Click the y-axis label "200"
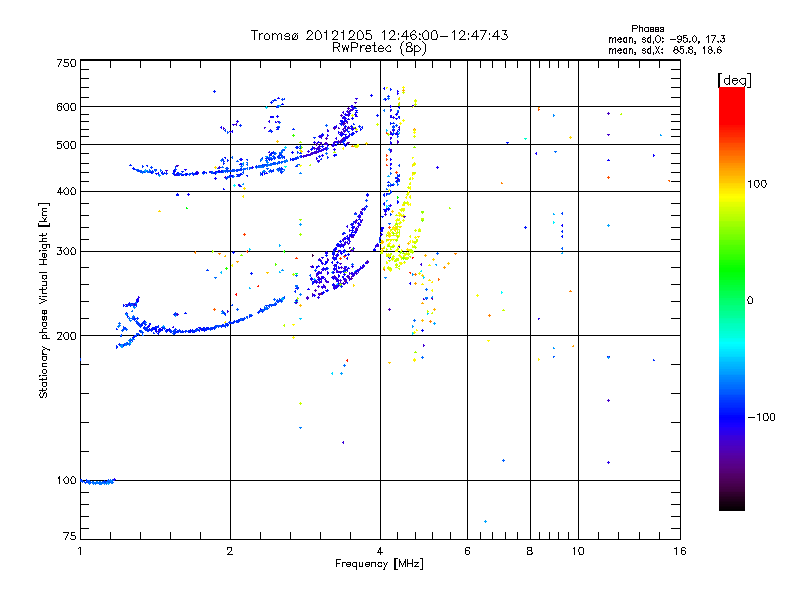Viewport: 800px width, 600px height. point(66,336)
